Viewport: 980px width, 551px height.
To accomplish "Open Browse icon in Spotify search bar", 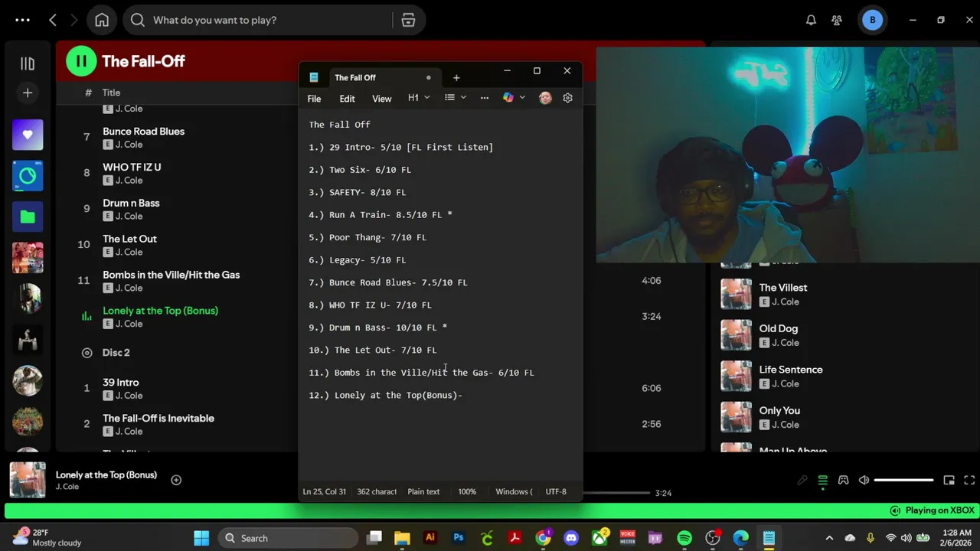I will [408, 20].
